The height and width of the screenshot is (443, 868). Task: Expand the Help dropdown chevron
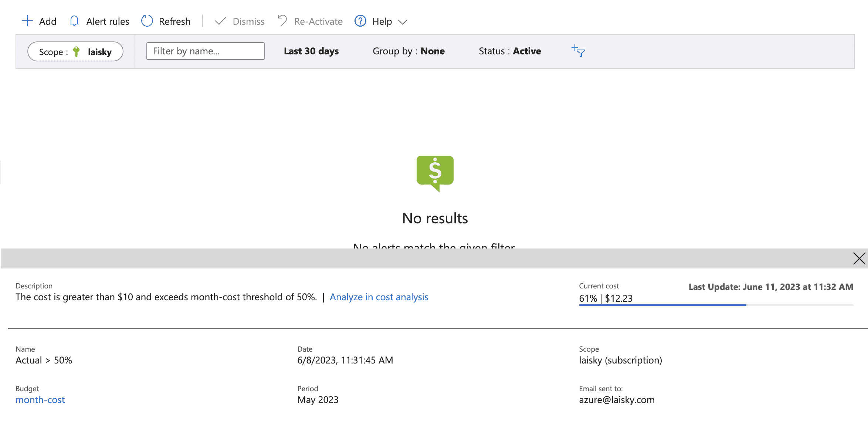click(403, 22)
